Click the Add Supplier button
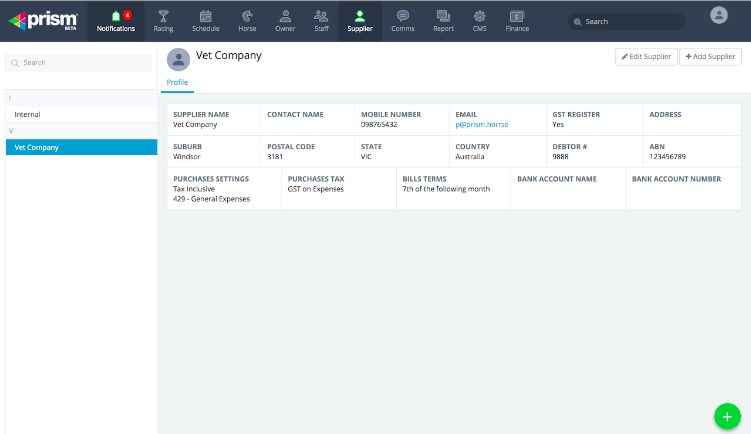Screen dimensions: 751x434 (710, 57)
